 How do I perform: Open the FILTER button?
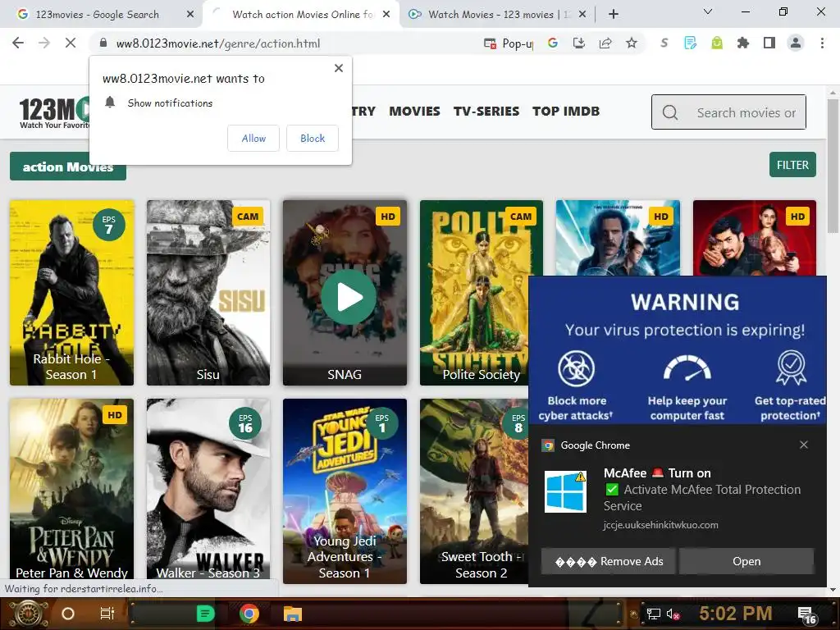793,165
